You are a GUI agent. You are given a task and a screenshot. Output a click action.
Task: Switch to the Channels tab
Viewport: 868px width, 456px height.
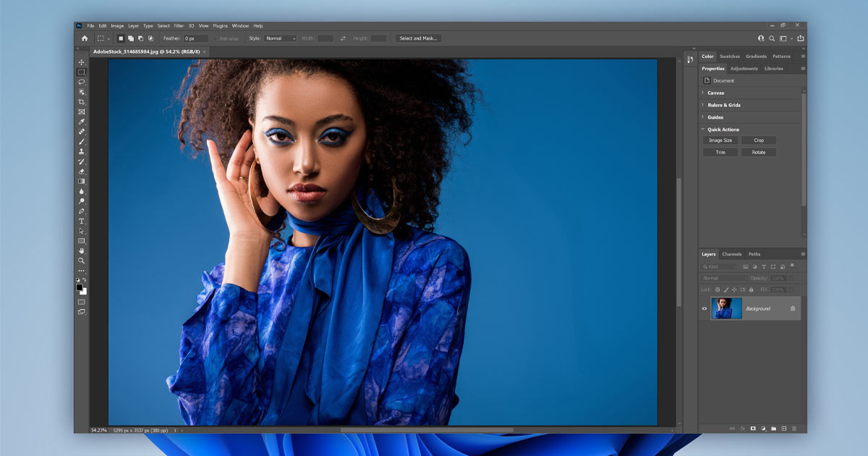tap(731, 254)
